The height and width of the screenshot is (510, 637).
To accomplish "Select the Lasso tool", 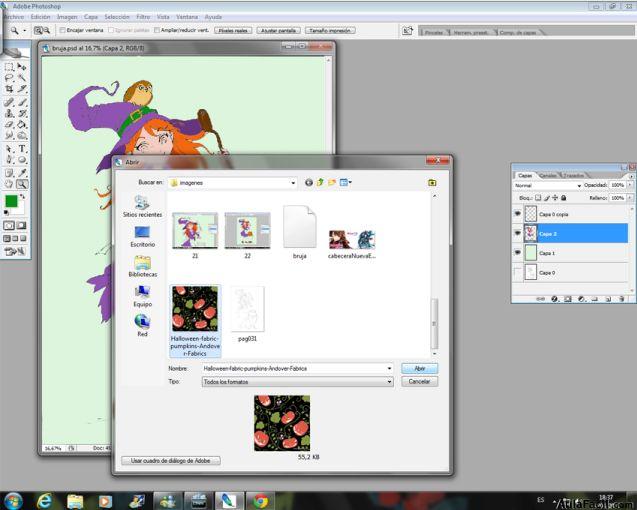I will click(x=9, y=78).
